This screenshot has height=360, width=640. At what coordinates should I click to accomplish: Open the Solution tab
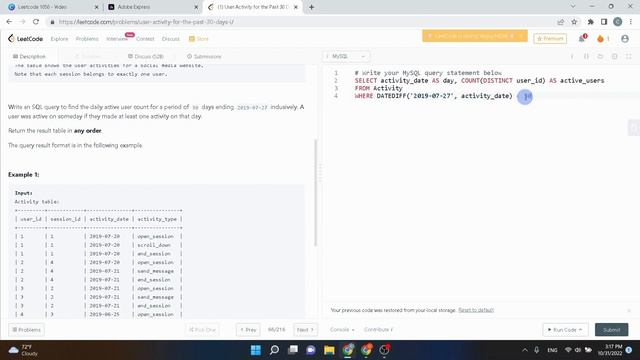pos(87,56)
